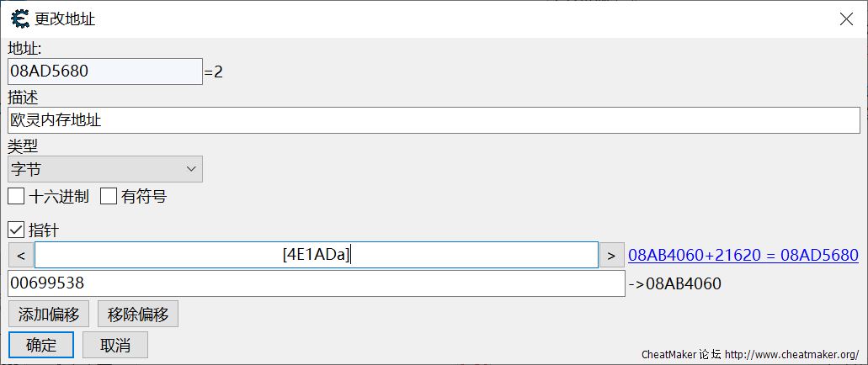The image size is (868, 365).
Task: Click the 移除偏移 button
Action: [138, 315]
